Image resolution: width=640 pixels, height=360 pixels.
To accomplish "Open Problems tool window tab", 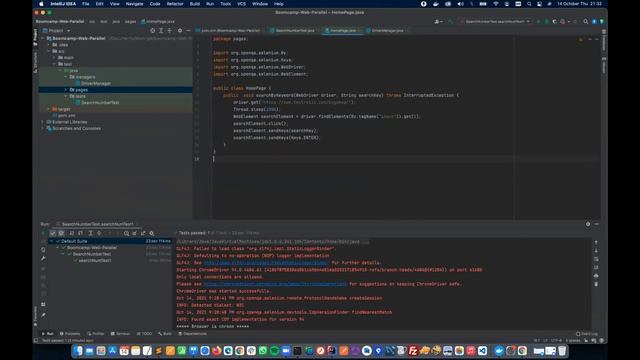I will tap(70, 334).
